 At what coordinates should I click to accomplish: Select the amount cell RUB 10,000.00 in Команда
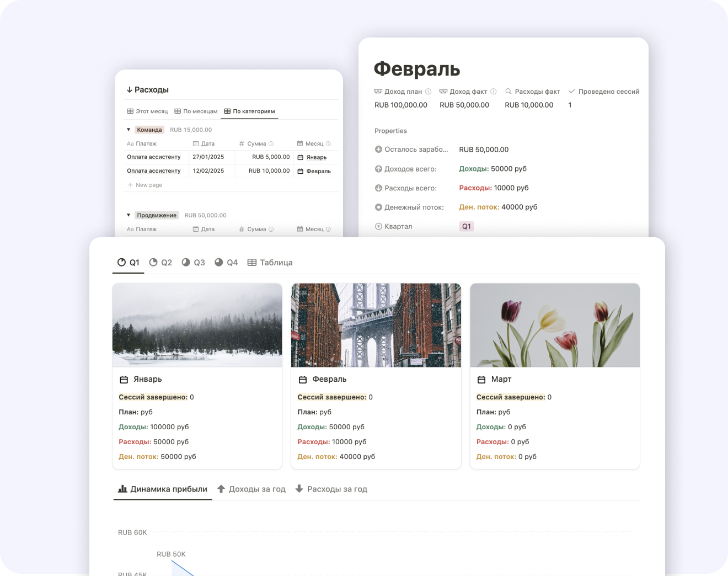point(264,171)
